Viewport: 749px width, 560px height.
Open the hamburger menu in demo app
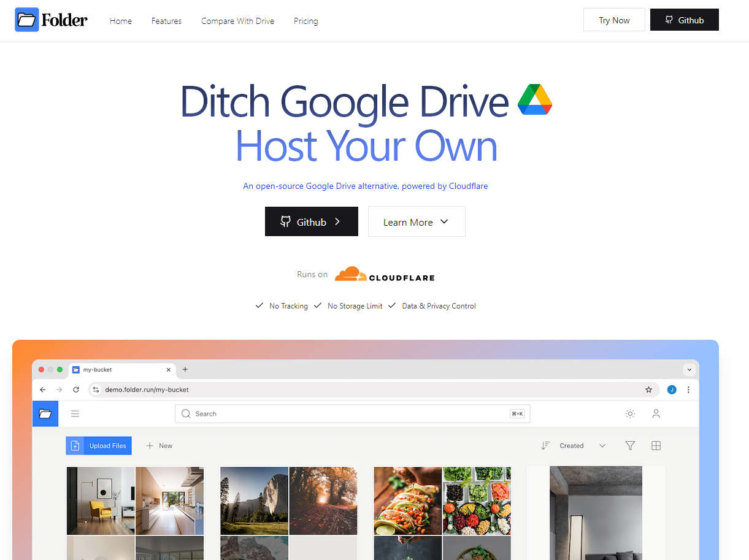pyautogui.click(x=75, y=414)
